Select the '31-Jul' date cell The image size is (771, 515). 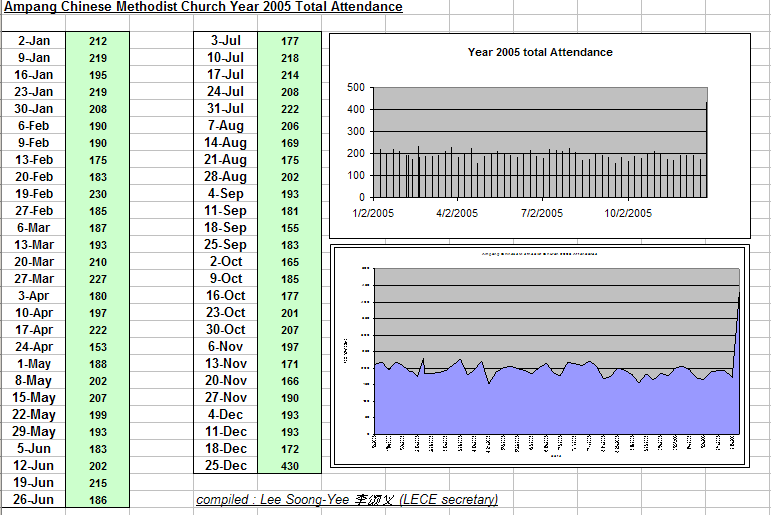point(226,109)
